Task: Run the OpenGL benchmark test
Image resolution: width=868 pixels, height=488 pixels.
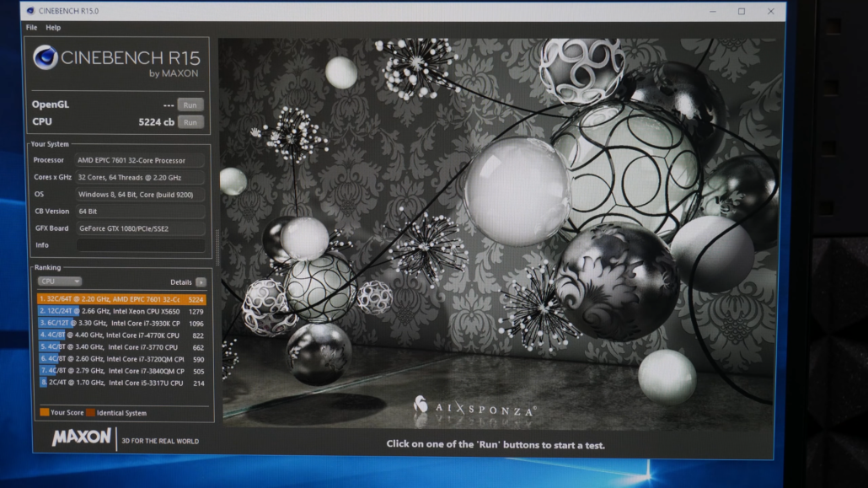Action: pyautogui.click(x=190, y=105)
